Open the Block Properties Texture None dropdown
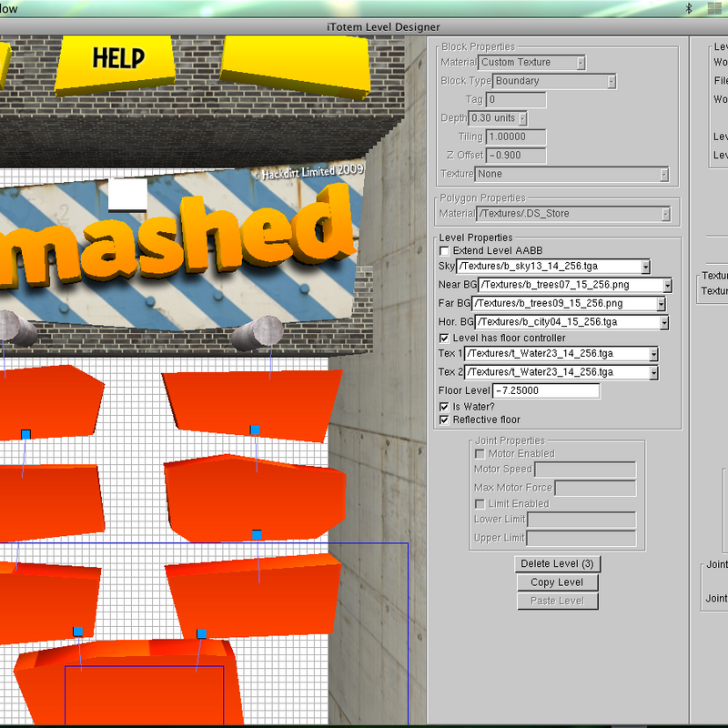728x728 pixels. (x=571, y=174)
